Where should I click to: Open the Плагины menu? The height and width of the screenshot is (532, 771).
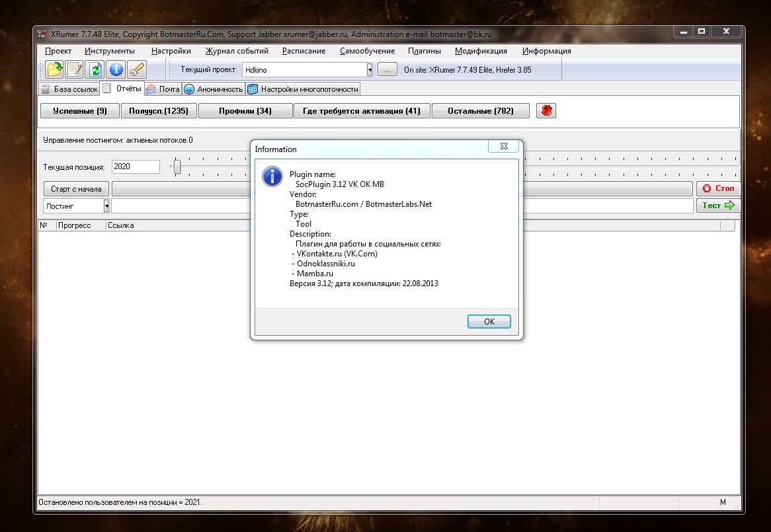click(425, 51)
